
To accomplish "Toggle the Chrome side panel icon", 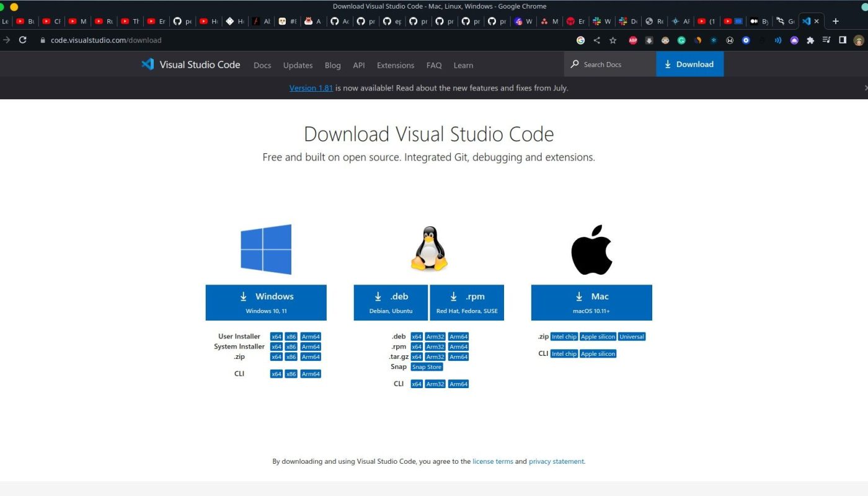I will 843,40.
